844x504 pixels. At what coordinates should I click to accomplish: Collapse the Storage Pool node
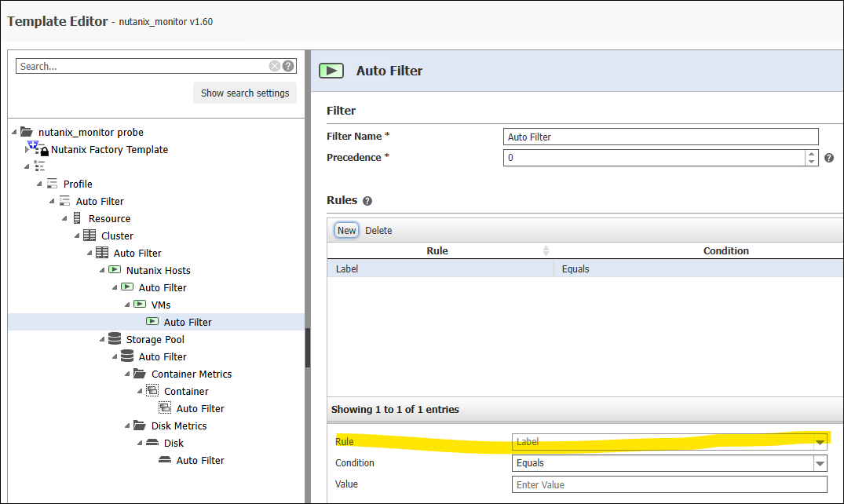point(102,339)
